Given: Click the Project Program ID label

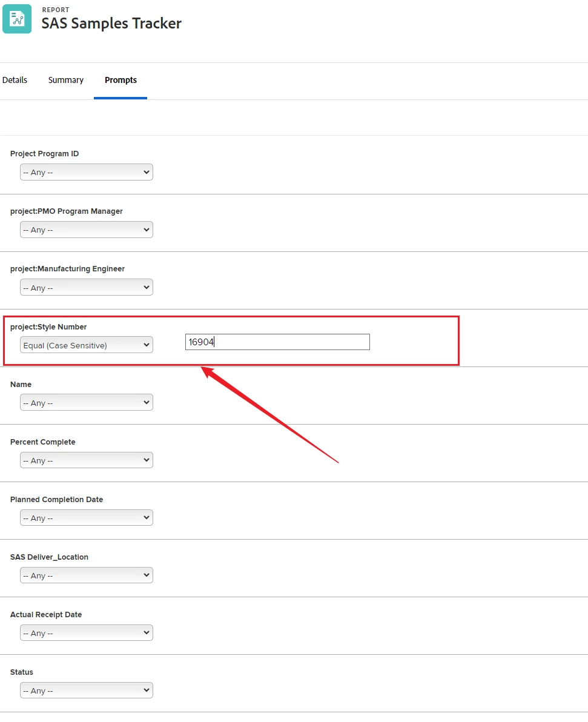Looking at the screenshot, I should (x=45, y=154).
